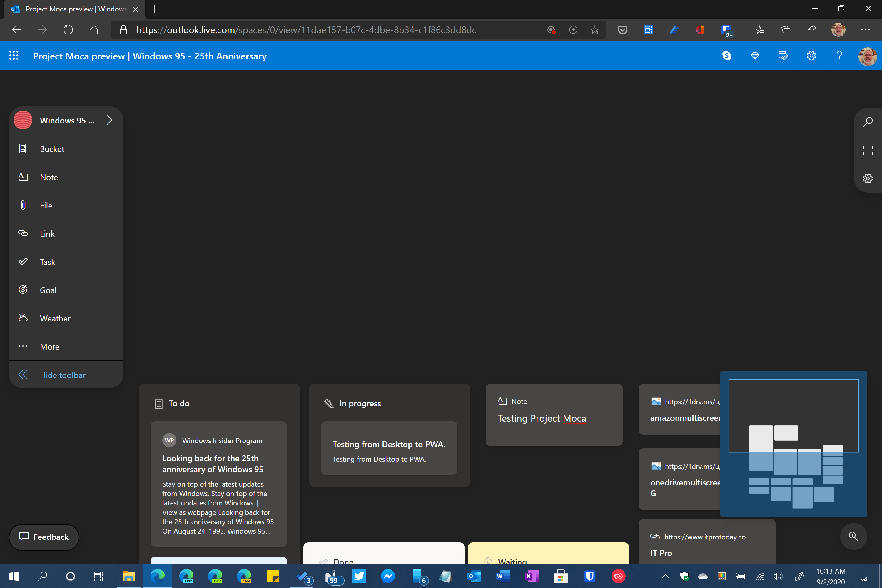Expand the Windows 95 space name chevron
882x588 pixels.
tap(109, 120)
